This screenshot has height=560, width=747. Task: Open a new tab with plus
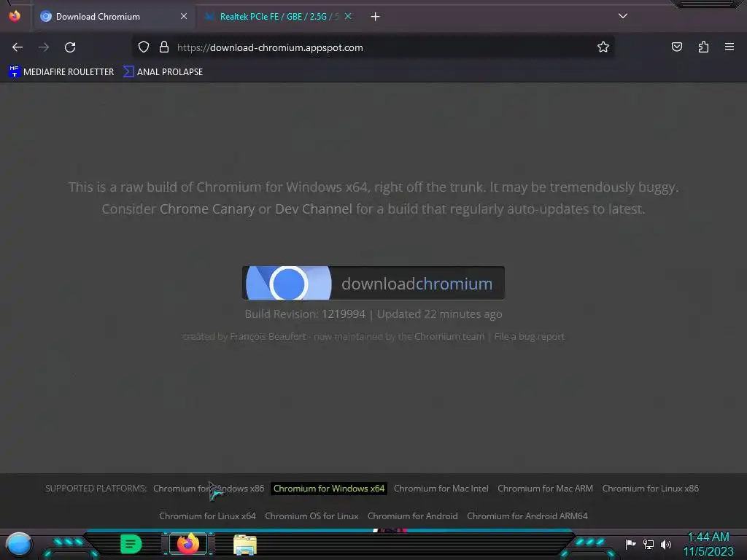point(376,17)
